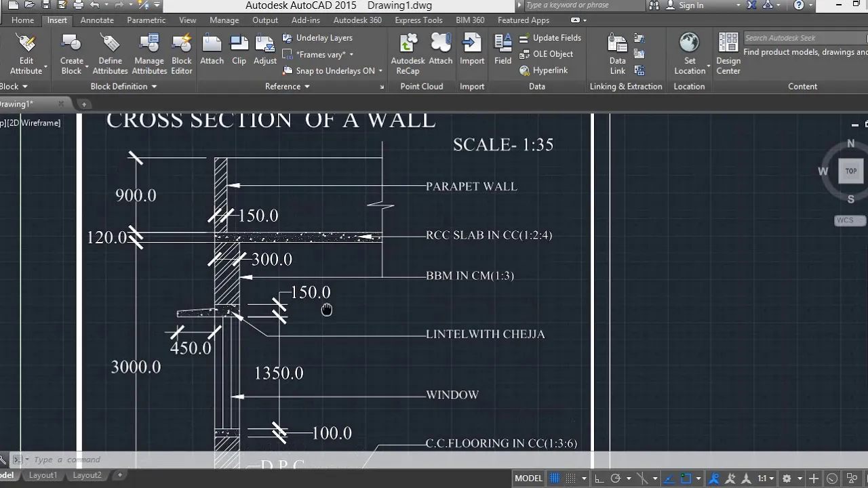Viewport: 868px width, 488px height.
Task: Click MODEL space button in status bar
Action: 529,479
